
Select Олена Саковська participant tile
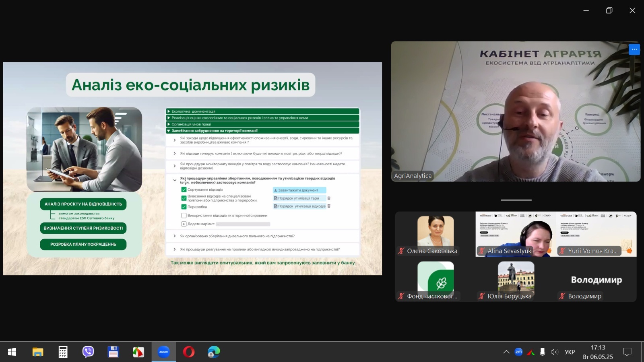click(435, 234)
